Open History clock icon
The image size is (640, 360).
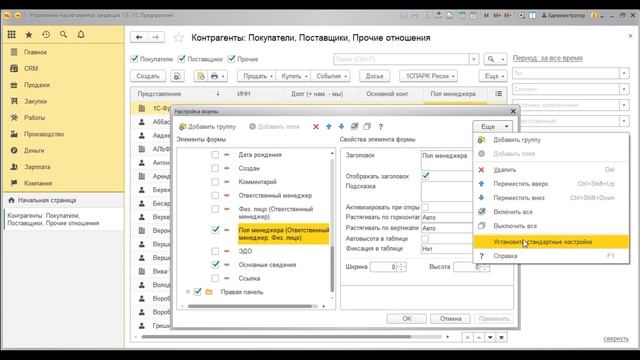[x=46, y=35]
